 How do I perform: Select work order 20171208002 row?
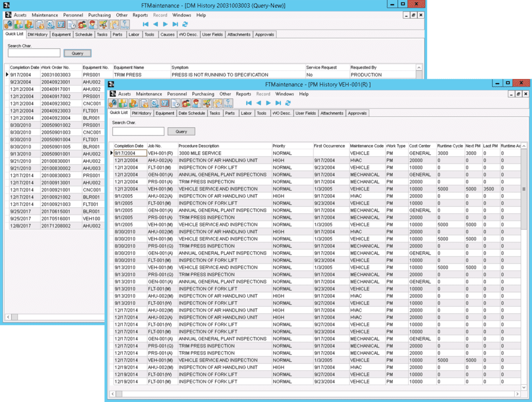tap(56, 226)
